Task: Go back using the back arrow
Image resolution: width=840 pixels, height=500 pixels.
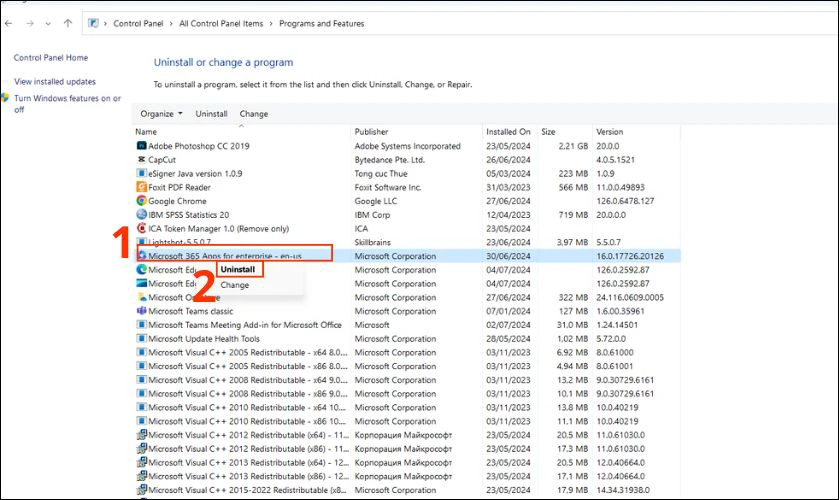Action: (x=9, y=23)
